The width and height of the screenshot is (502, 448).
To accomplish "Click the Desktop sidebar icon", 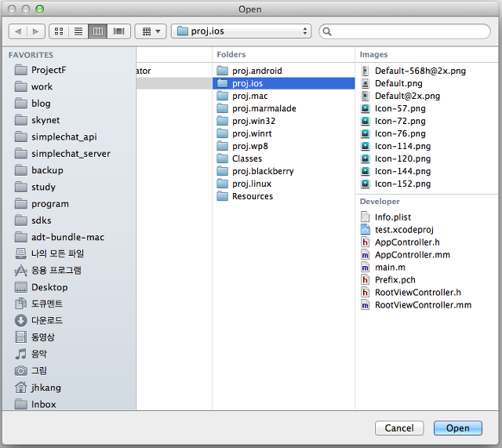I will tap(21, 287).
